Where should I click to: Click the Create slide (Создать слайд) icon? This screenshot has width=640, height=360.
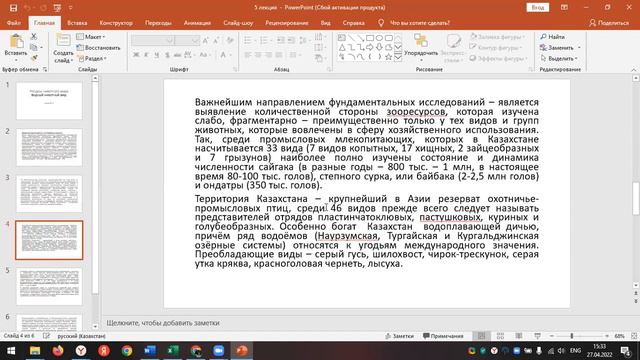click(63, 40)
